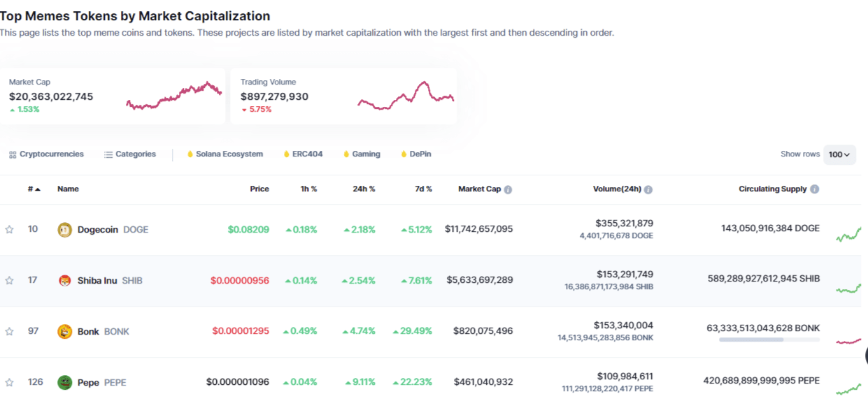Click total trading volume $897,279,930
Viewport: 868px width, 401px height.
(274, 97)
